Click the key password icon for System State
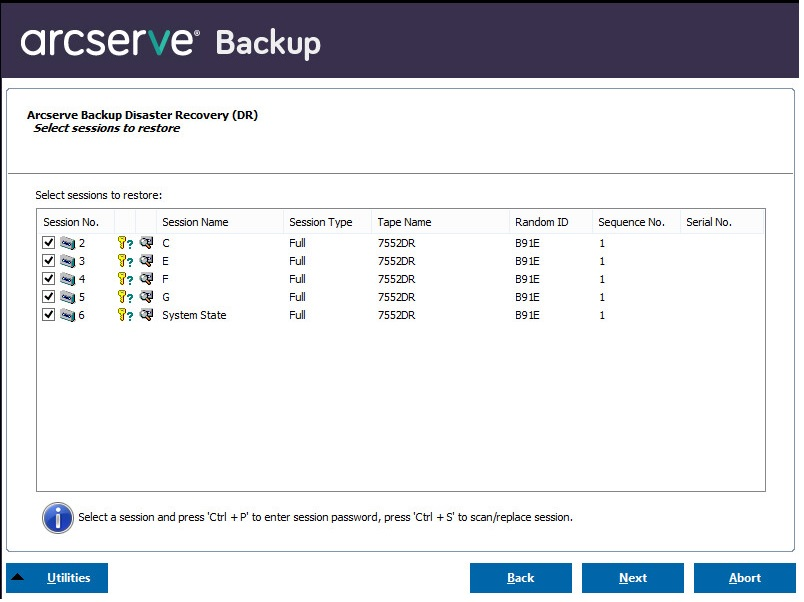Screen dimensions: 804x602 [x=125, y=315]
